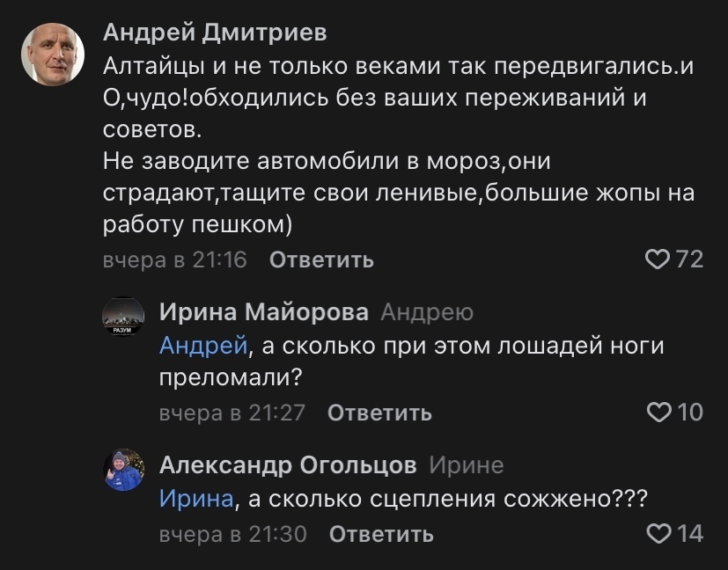Reply to Александр Огольцов via Ответить
728x570 pixels.
(381, 534)
